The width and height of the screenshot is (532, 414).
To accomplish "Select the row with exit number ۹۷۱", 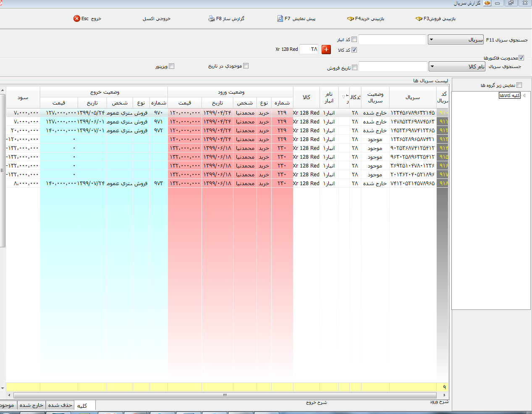I will [227, 122].
